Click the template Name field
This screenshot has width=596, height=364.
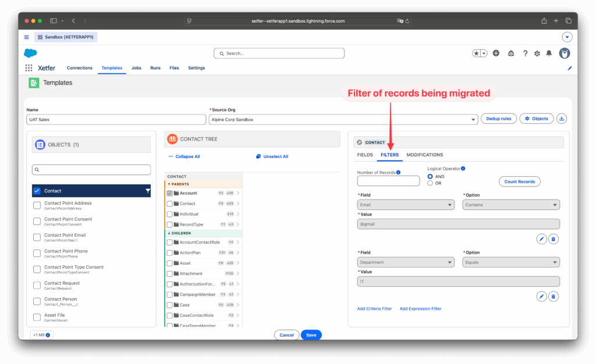click(x=116, y=120)
